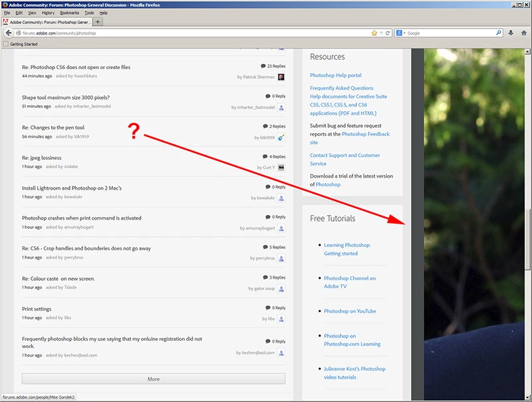Open the File menu
Viewport: 532px width, 402px height.
pos(7,13)
